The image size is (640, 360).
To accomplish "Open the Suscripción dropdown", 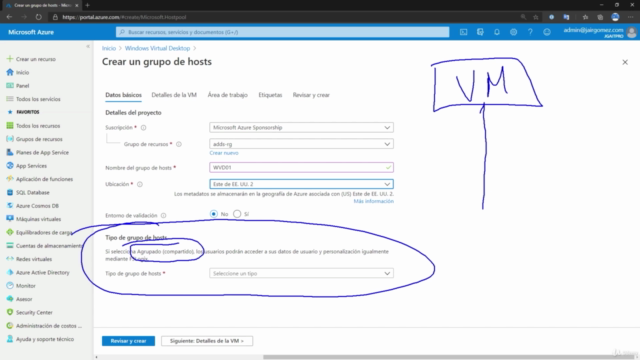I will pos(301,127).
